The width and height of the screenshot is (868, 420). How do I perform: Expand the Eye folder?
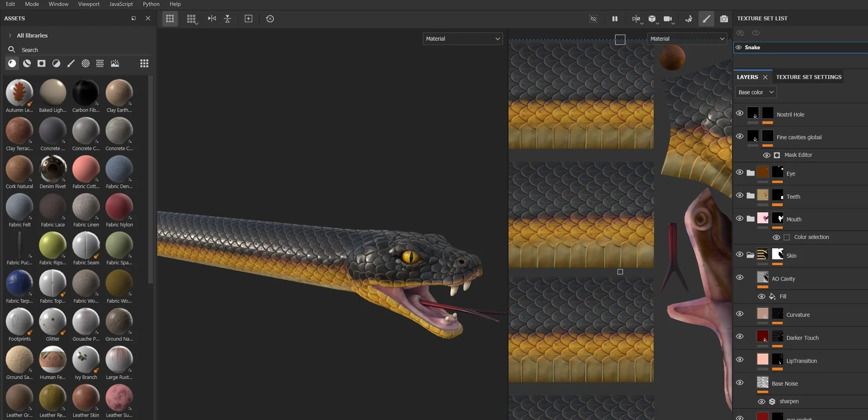[x=750, y=173]
